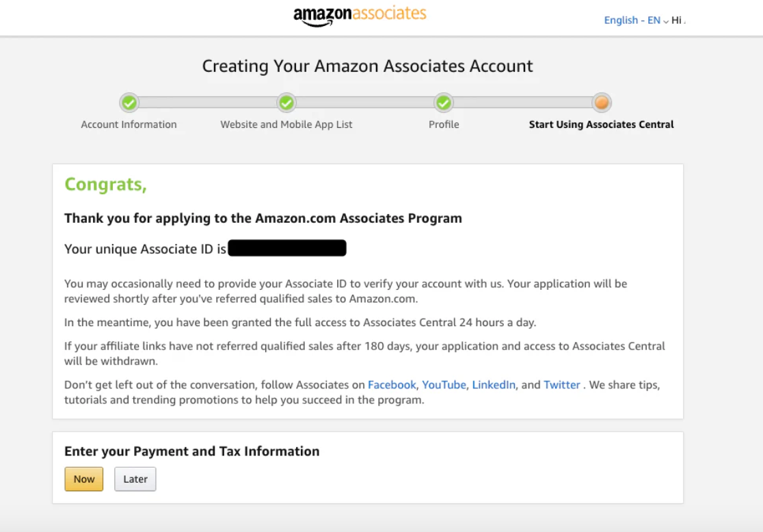Click the Enter your Payment and Tax Information heading

point(191,451)
